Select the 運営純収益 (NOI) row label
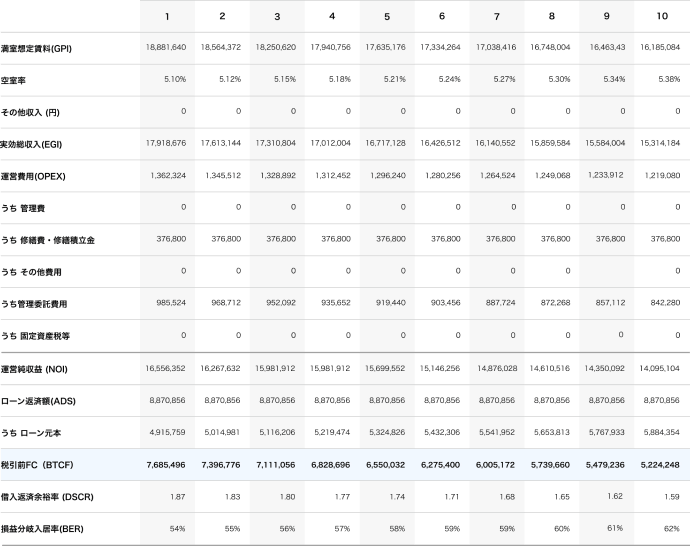 pos(34,369)
